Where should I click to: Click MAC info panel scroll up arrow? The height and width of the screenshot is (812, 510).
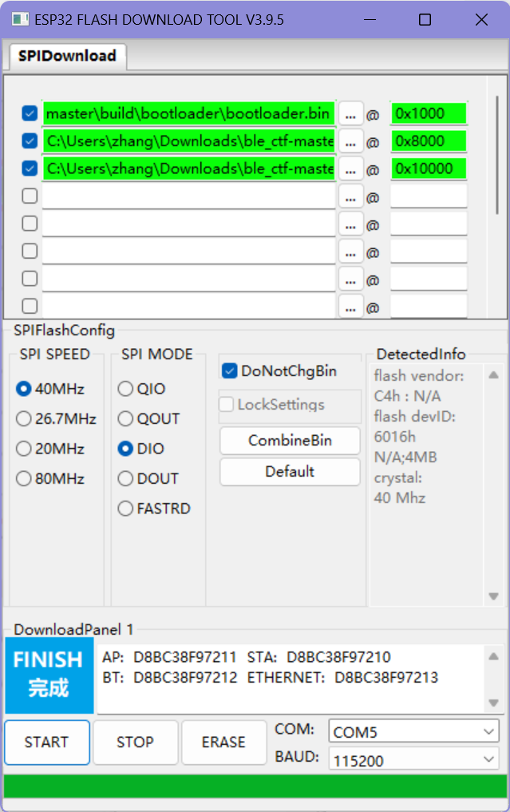(x=493, y=656)
